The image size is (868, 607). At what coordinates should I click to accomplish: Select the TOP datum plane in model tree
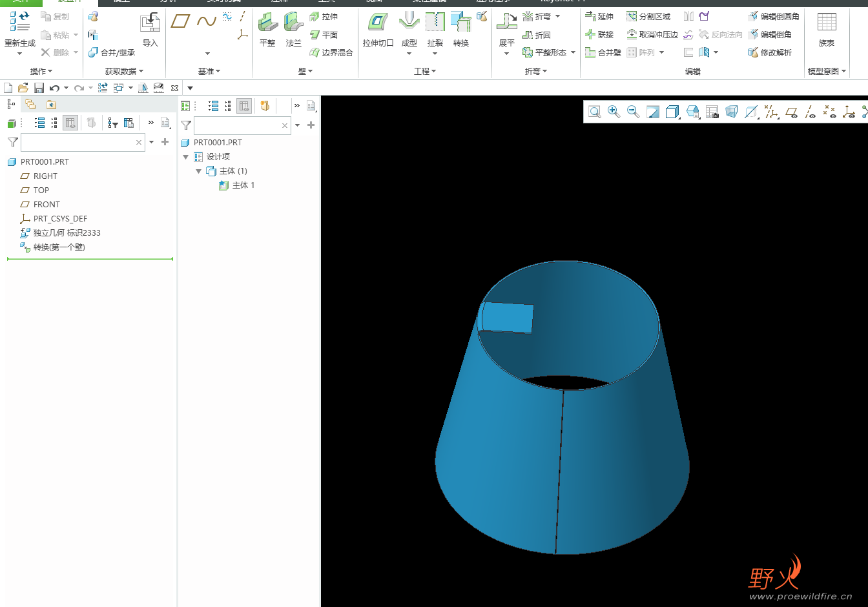click(x=35, y=190)
